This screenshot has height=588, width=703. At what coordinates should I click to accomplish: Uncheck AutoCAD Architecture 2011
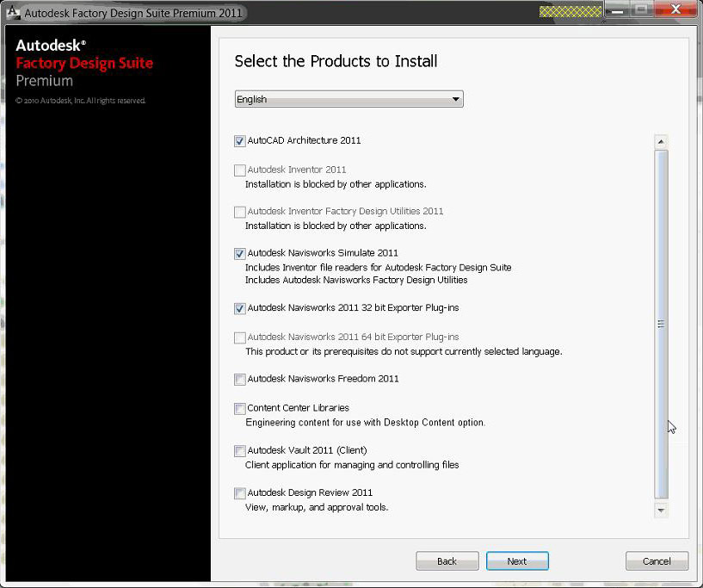click(x=239, y=140)
